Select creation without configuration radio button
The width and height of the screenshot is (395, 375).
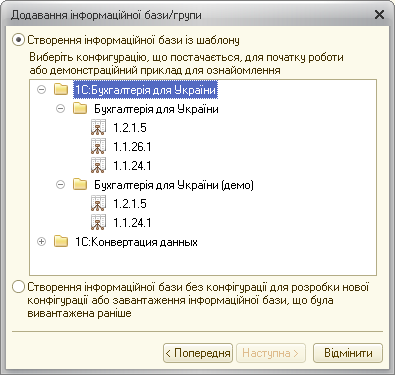18,287
